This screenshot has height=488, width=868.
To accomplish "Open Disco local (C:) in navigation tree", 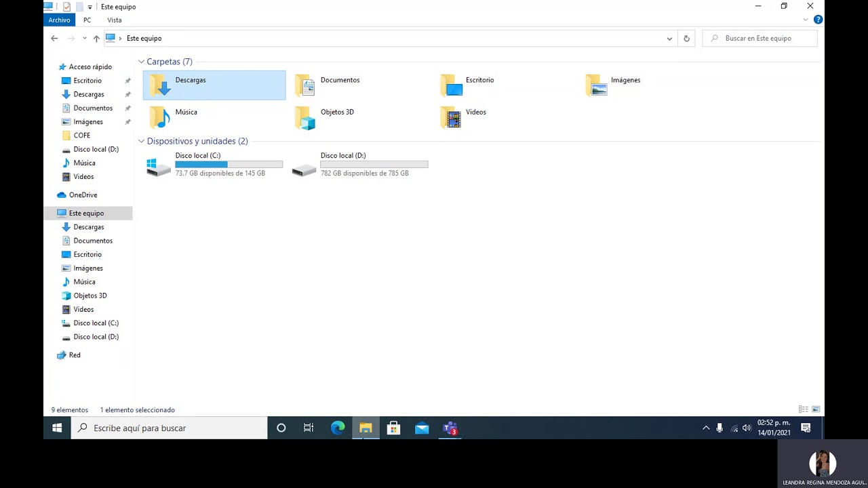I will point(96,323).
